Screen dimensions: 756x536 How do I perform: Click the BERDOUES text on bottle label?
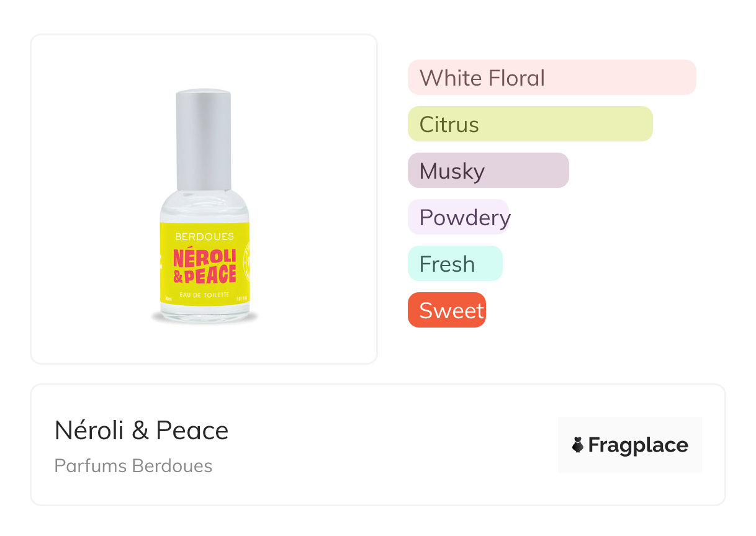coord(205,236)
